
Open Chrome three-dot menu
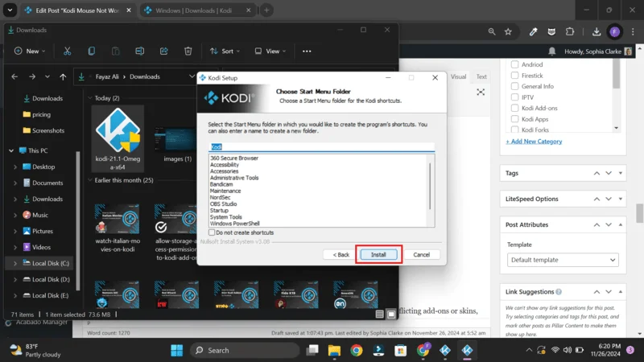[x=633, y=31]
